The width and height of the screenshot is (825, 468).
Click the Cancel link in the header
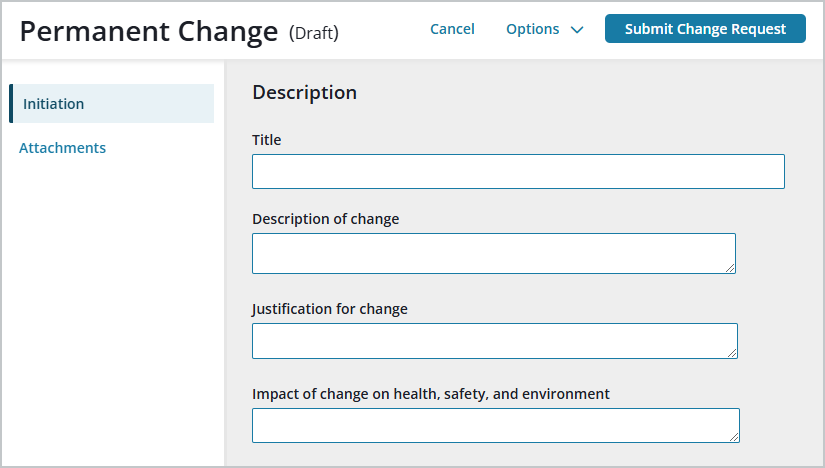pyautogui.click(x=452, y=29)
